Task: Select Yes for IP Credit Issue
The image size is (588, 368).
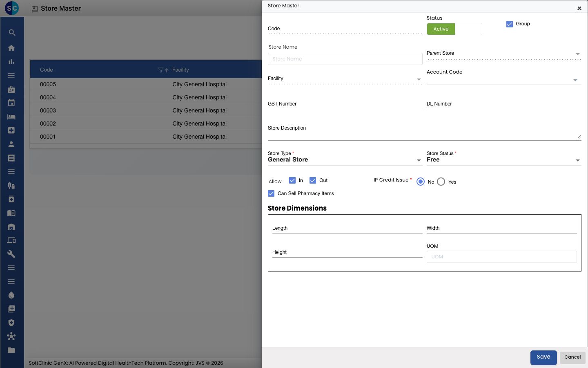Action: pyautogui.click(x=441, y=182)
